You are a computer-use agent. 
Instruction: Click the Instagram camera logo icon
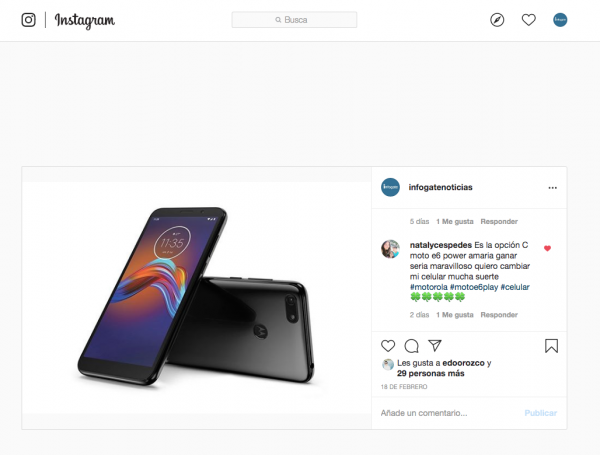pyautogui.click(x=28, y=20)
